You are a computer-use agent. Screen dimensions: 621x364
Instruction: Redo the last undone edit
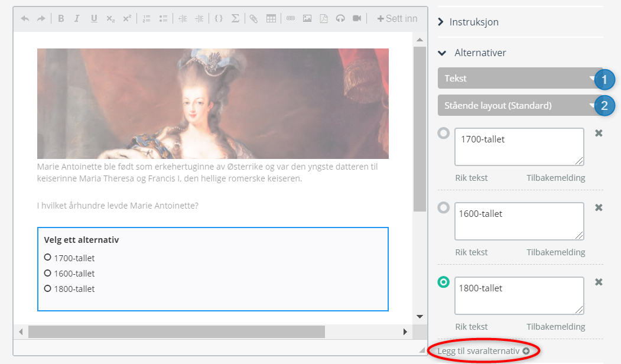tap(41, 19)
